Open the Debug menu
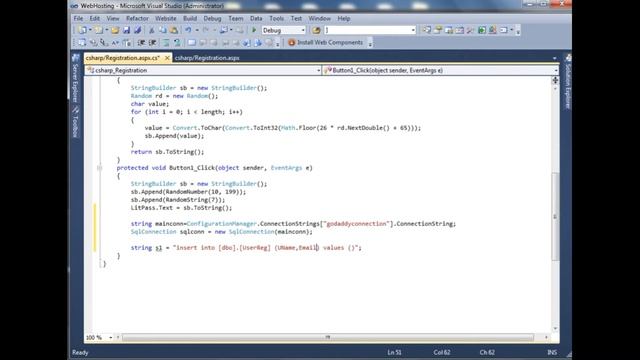Image resolution: width=640 pixels, height=360 pixels. point(212,18)
